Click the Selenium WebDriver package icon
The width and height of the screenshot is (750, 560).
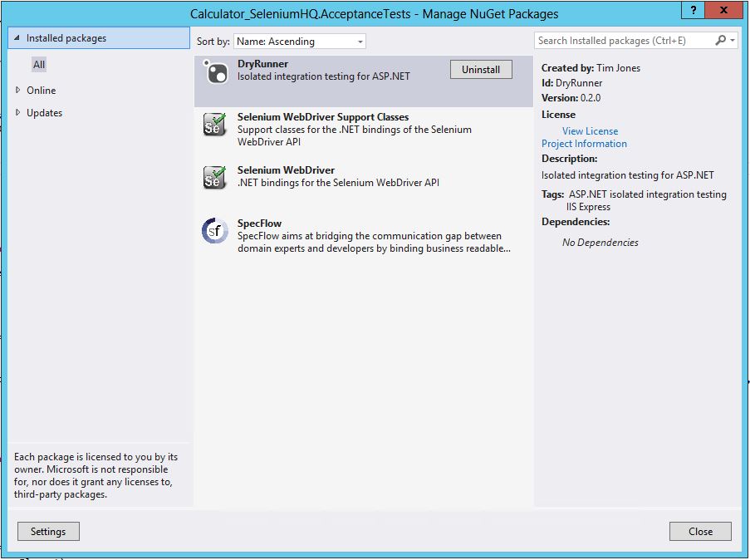click(x=214, y=178)
